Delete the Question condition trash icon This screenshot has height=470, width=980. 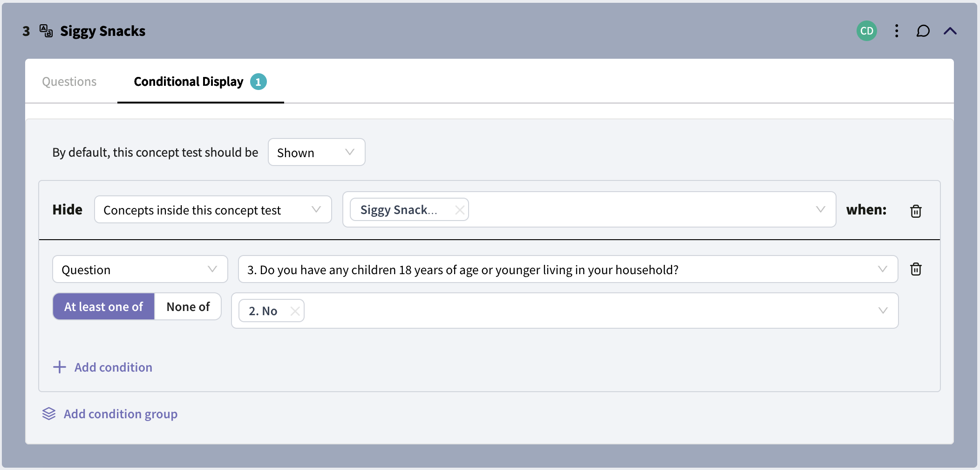916,269
